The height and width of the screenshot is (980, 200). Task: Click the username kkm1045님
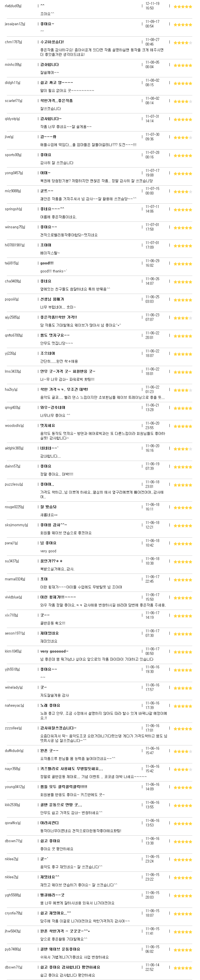tap(13, 651)
